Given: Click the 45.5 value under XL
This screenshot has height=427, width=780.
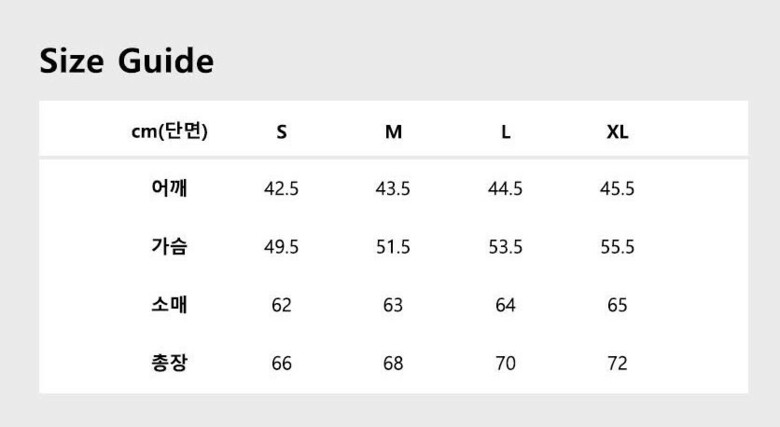Looking at the screenshot, I should pos(618,189).
